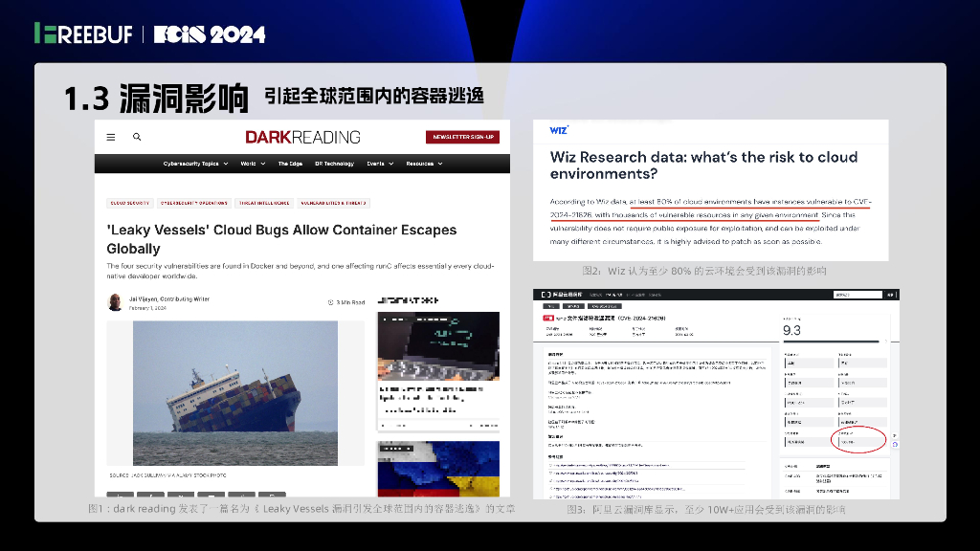Open the hamburger menu on DarkReading

click(109, 137)
